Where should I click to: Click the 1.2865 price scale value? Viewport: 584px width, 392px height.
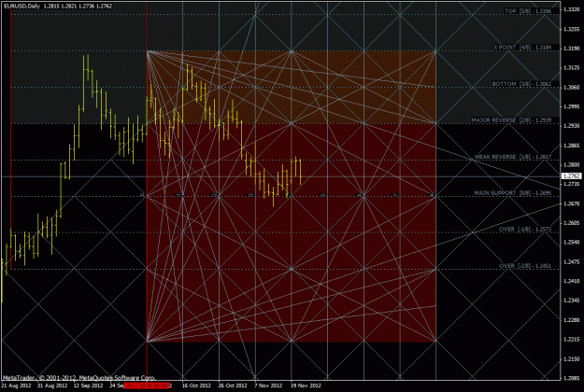571,146
